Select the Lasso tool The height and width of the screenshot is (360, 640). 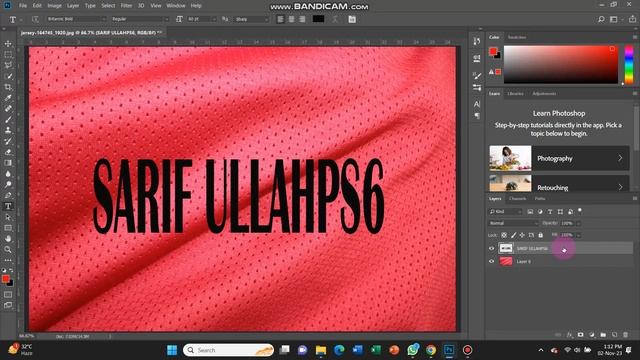tap(8, 65)
